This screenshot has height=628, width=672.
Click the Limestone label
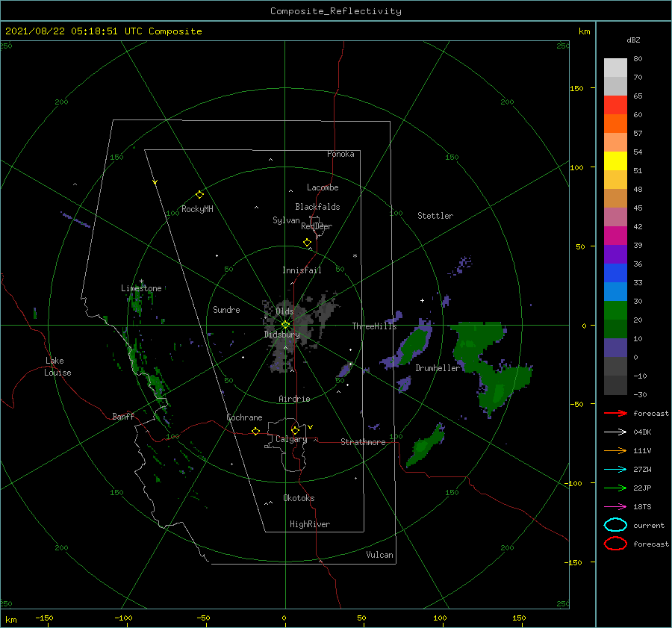point(141,288)
